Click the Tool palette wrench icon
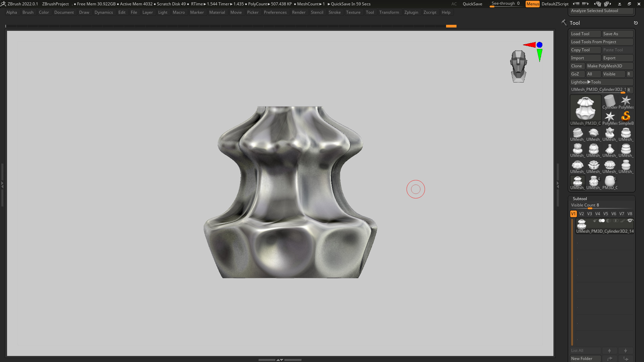The height and width of the screenshot is (362, 644). point(564,22)
